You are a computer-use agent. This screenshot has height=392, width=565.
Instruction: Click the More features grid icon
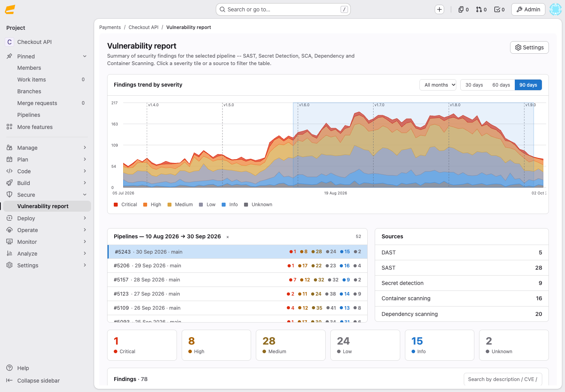point(9,127)
